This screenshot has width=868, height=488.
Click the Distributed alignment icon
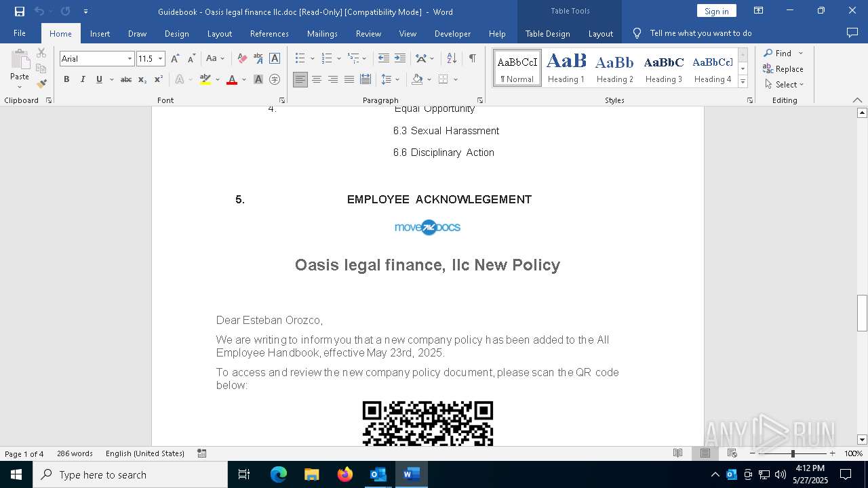point(366,79)
